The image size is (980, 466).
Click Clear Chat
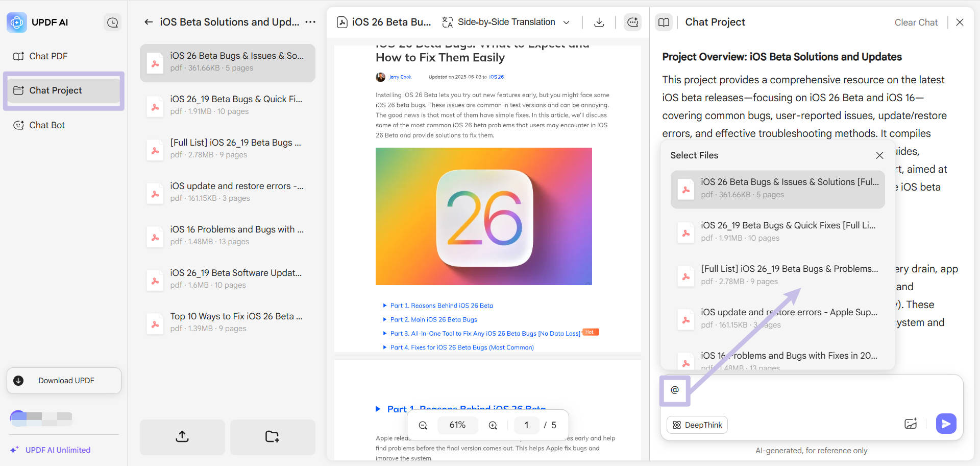coord(916,22)
